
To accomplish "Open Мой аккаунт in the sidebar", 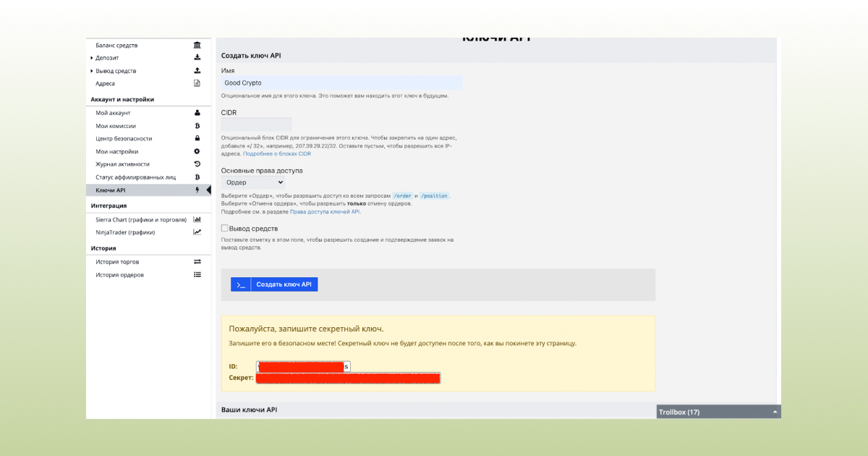I will pos(113,113).
